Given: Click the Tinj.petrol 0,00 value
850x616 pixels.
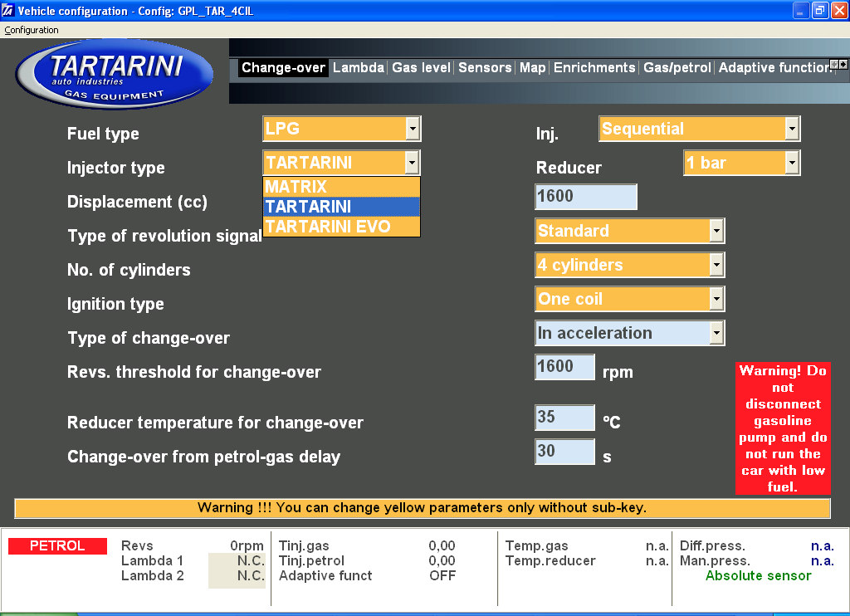Looking at the screenshot, I should coord(442,560).
